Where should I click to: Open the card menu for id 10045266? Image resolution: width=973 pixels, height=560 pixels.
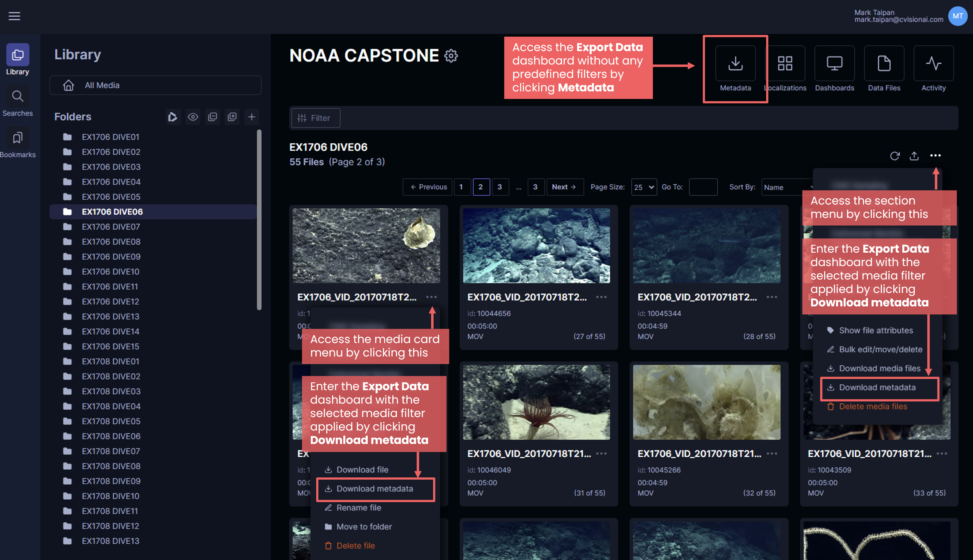[771, 453]
